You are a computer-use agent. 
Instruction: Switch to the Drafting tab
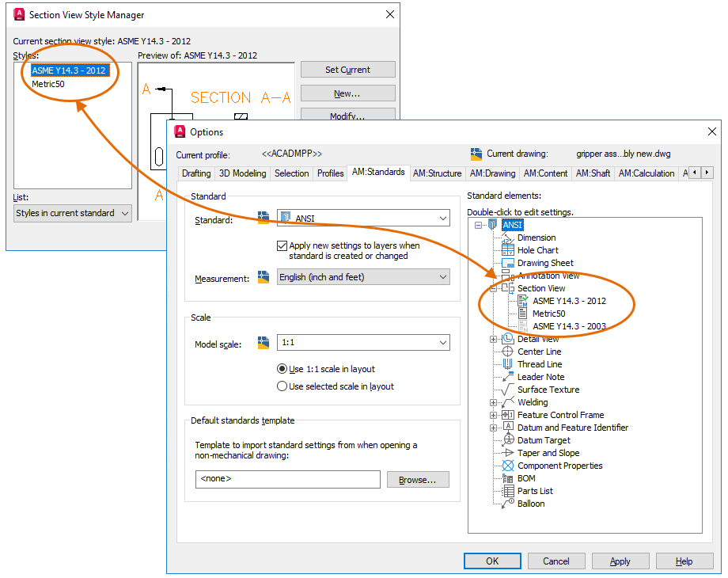[x=196, y=173]
